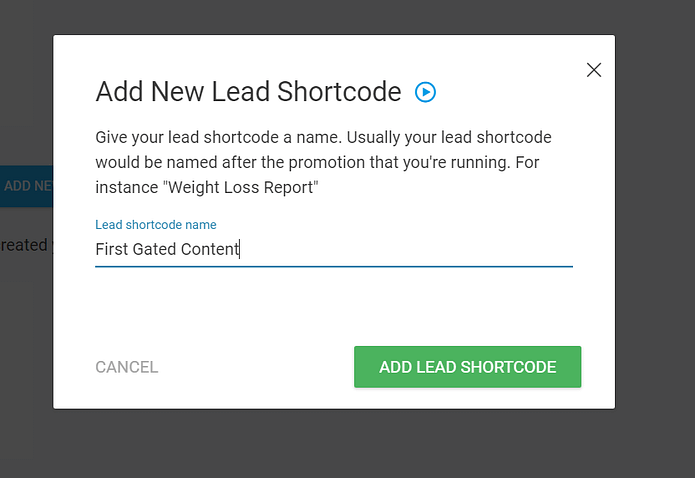
Task: Cancel adding the lead shortcode
Action: tap(127, 367)
